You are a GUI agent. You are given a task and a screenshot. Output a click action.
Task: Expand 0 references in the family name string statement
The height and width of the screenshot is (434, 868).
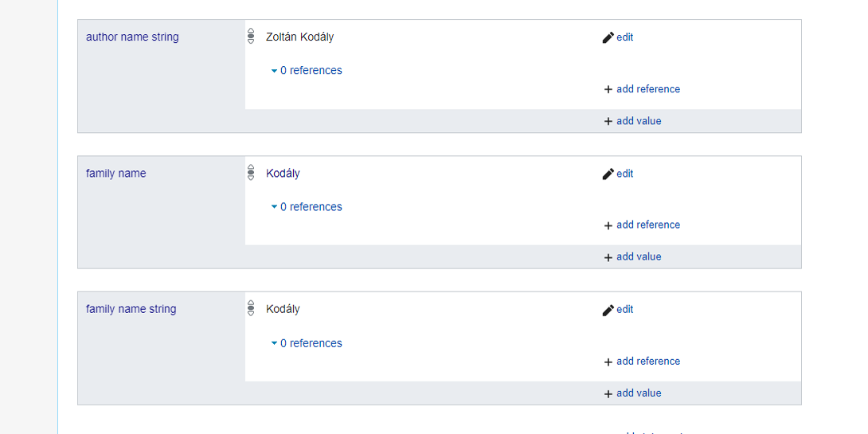click(311, 343)
